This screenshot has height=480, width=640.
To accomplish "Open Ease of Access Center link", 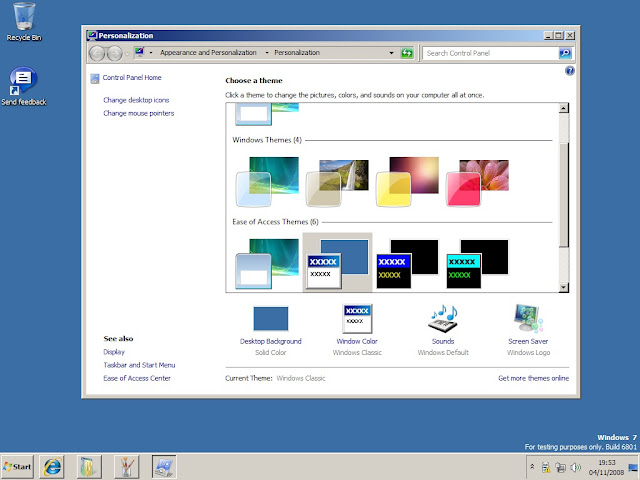I will 137,378.
